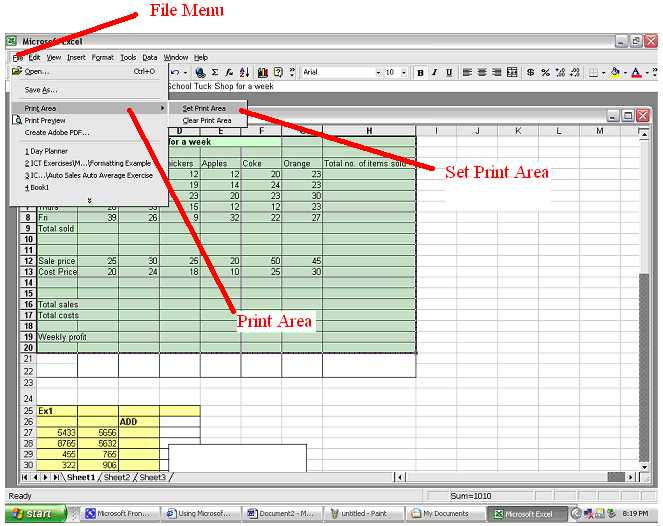The image size is (663, 526).
Task: Open the Edit menu
Action: [34, 58]
